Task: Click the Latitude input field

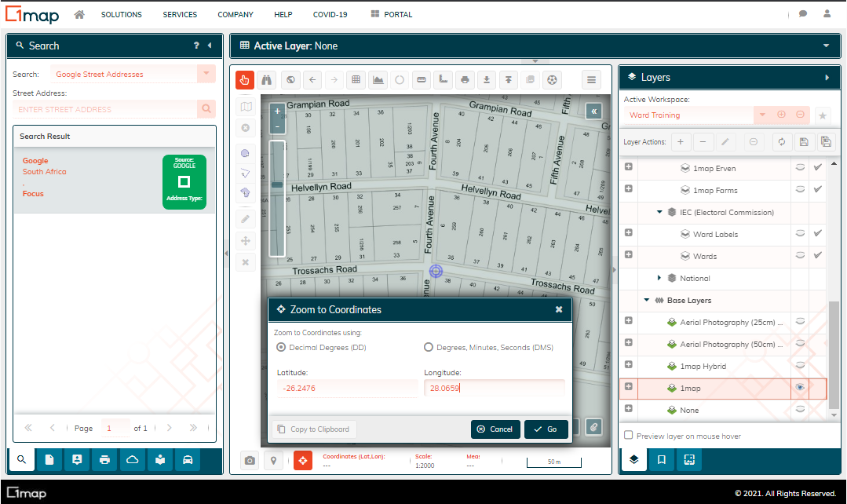Action: [x=347, y=388]
